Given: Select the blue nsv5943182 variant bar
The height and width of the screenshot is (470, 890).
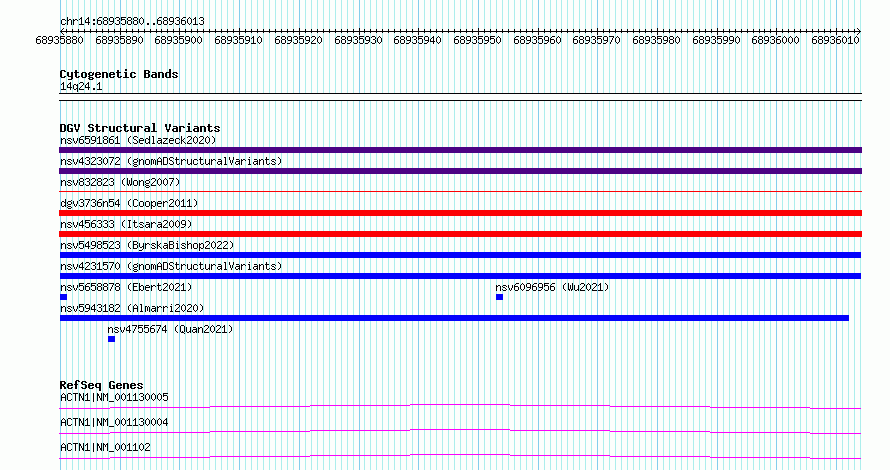Looking at the screenshot, I should point(454,318).
